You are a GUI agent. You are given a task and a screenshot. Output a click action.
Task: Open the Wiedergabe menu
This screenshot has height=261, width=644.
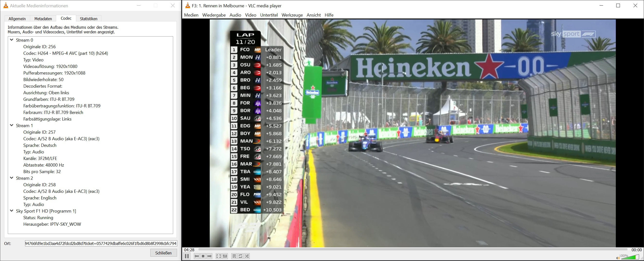[x=214, y=15]
